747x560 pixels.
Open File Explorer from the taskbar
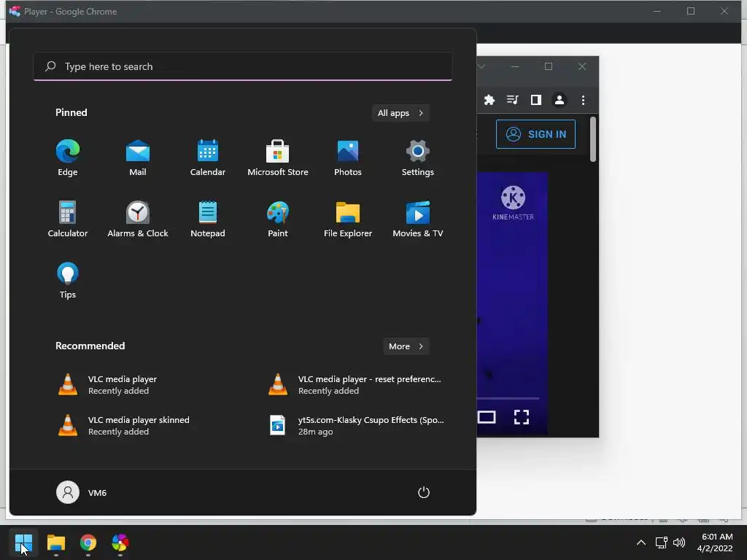tap(55, 542)
